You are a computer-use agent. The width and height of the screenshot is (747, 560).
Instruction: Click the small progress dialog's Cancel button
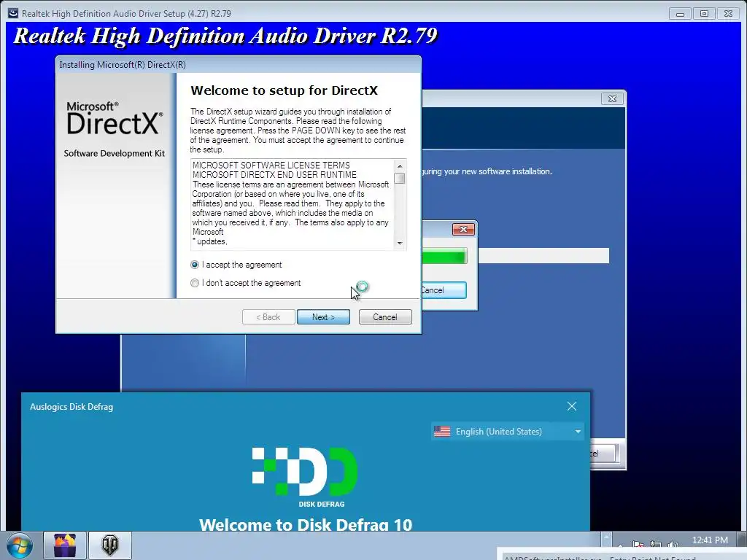[444, 290]
